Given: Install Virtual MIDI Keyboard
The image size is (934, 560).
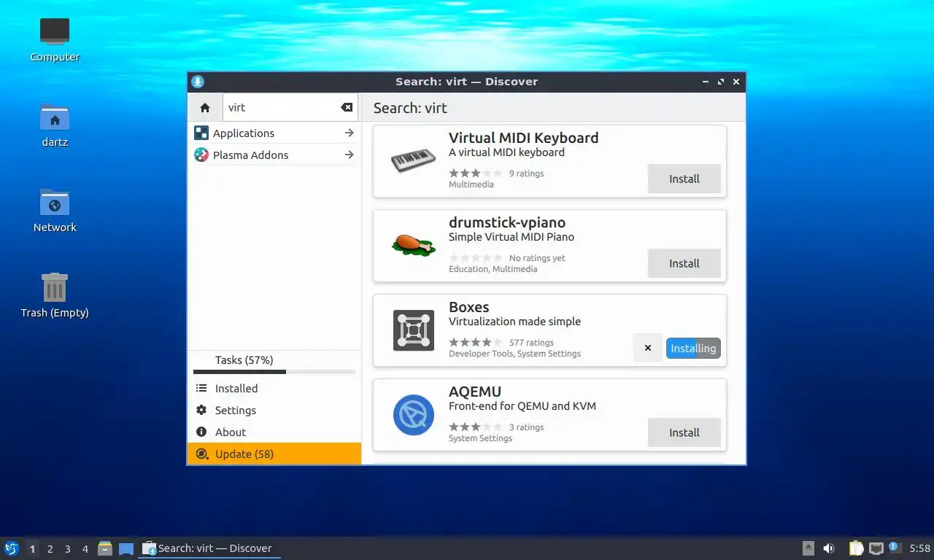Looking at the screenshot, I should [684, 179].
